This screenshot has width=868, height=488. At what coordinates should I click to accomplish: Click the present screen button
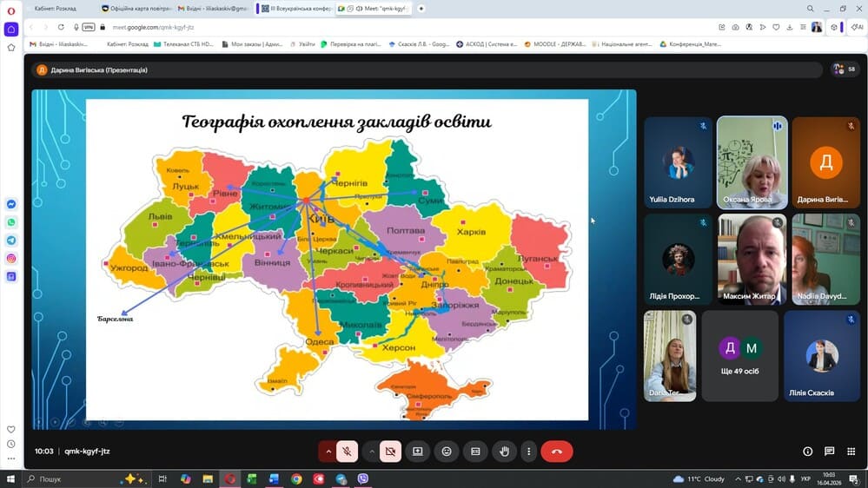(x=418, y=452)
